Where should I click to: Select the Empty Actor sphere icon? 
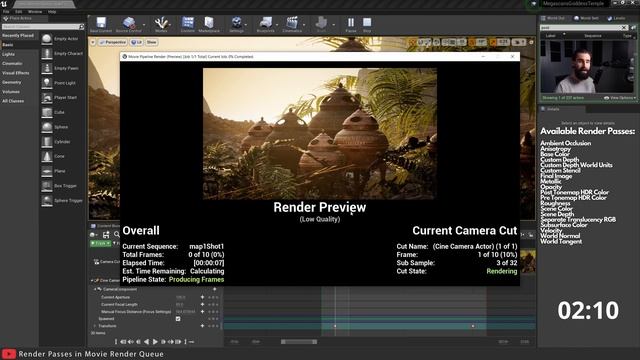click(47, 39)
